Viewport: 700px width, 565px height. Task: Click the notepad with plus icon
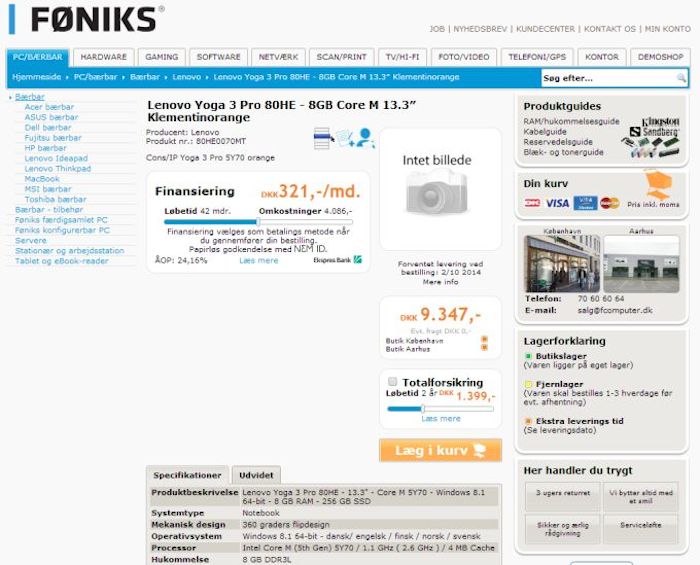pos(345,138)
